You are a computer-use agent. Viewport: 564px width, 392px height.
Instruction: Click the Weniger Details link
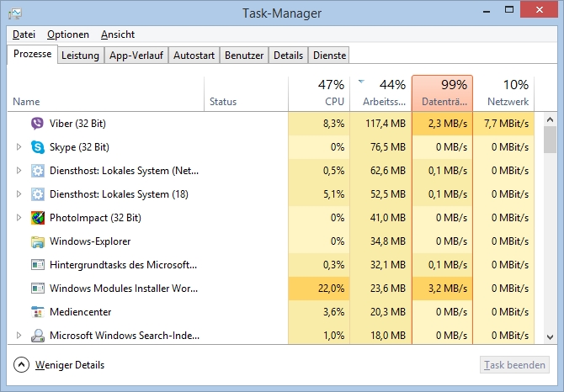click(70, 365)
